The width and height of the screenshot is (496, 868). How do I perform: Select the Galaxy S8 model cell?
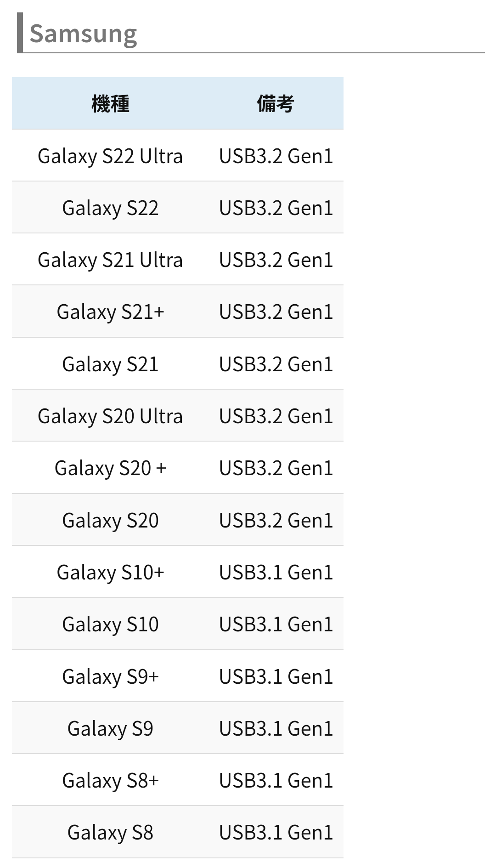point(110,833)
